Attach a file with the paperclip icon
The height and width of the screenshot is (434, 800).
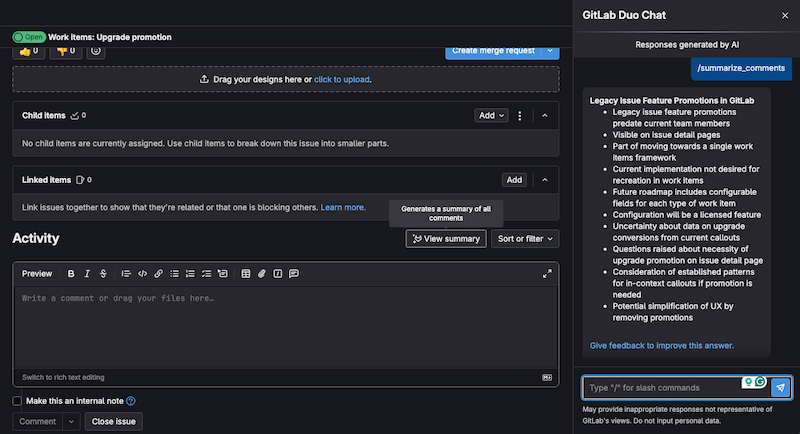(x=261, y=273)
